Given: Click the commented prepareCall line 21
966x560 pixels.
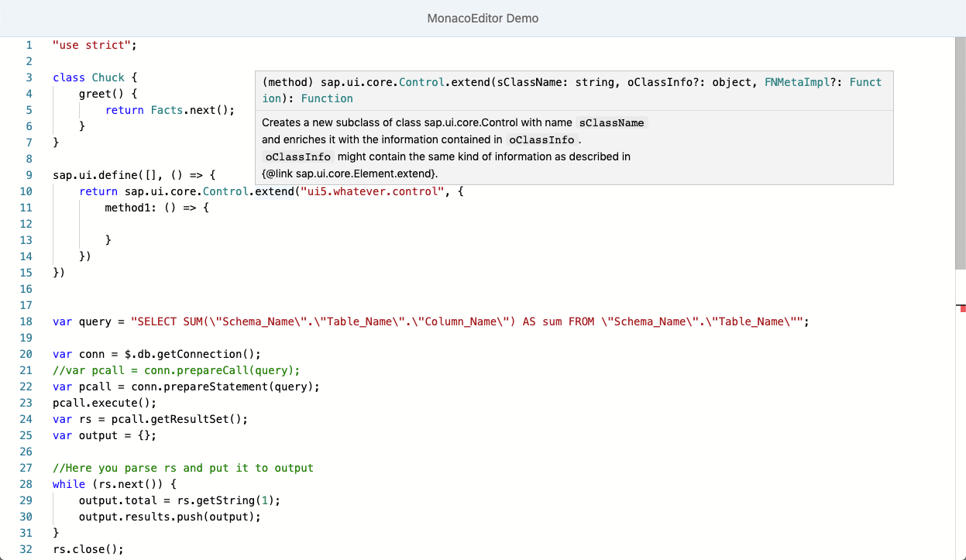Looking at the screenshot, I should (x=174, y=369).
